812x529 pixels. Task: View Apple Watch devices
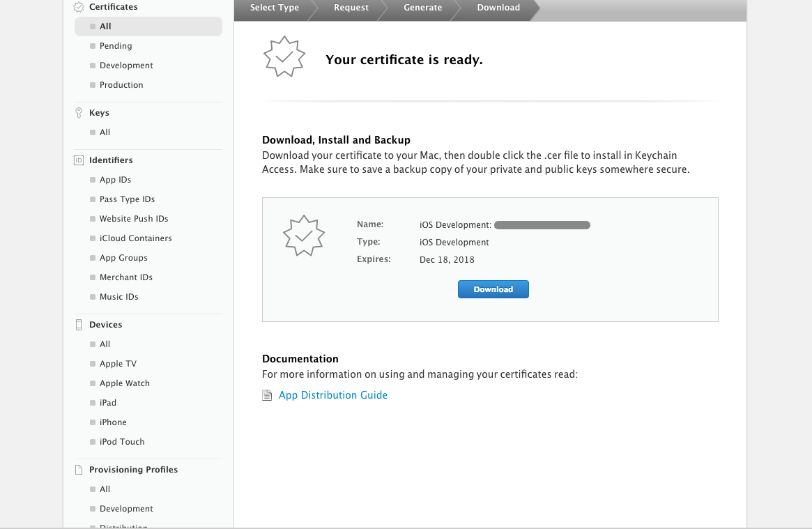(124, 383)
